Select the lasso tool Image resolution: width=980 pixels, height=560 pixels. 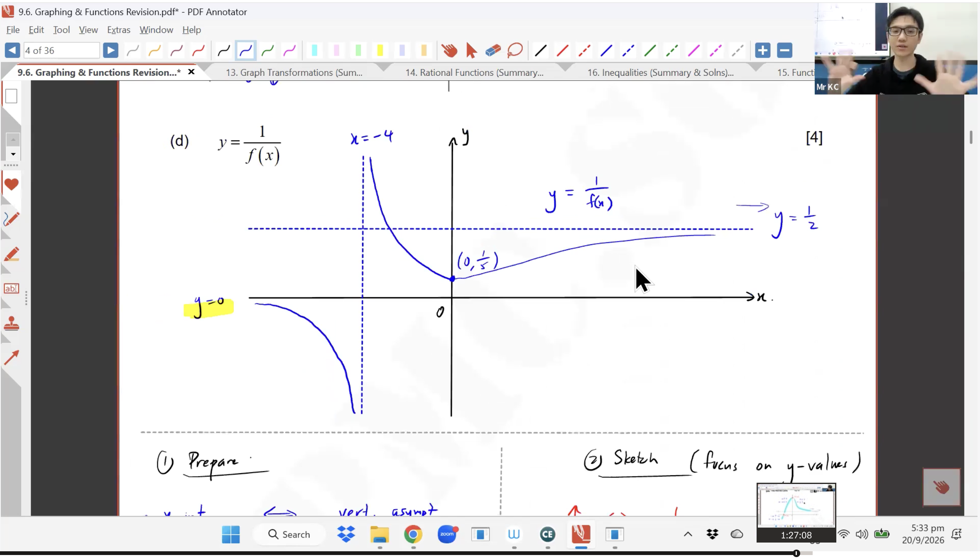[515, 51]
